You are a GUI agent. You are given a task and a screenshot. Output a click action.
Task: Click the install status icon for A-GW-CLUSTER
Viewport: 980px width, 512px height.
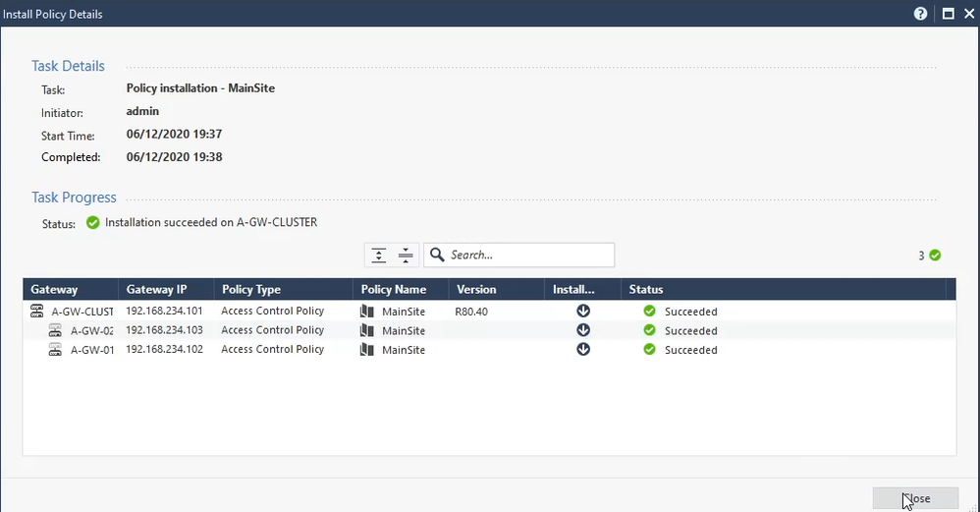point(583,312)
